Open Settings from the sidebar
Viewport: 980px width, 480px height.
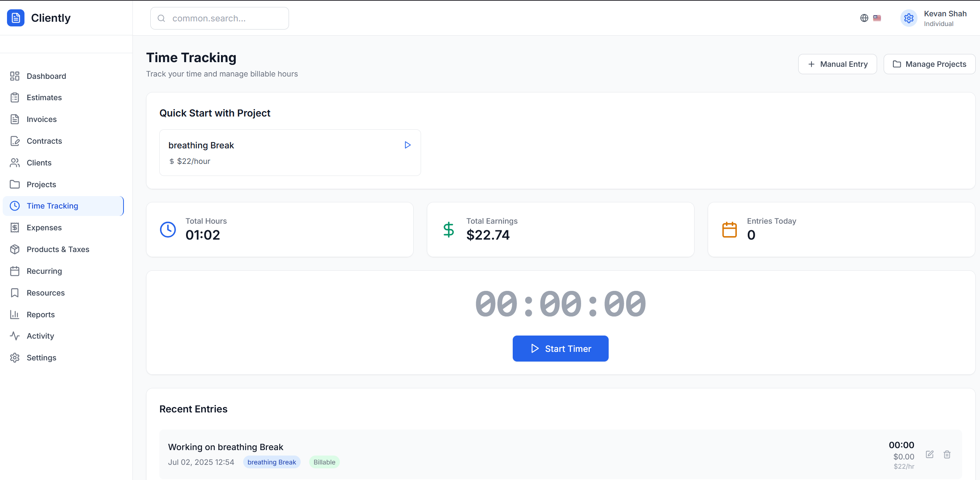point(42,358)
